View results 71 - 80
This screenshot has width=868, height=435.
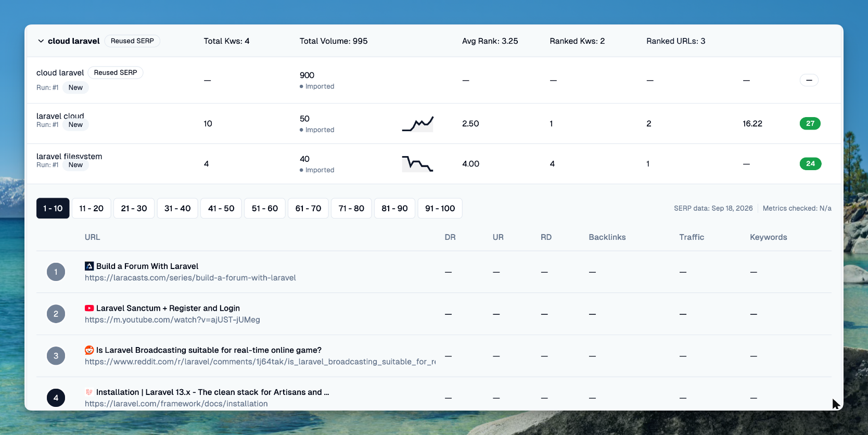pyautogui.click(x=352, y=208)
